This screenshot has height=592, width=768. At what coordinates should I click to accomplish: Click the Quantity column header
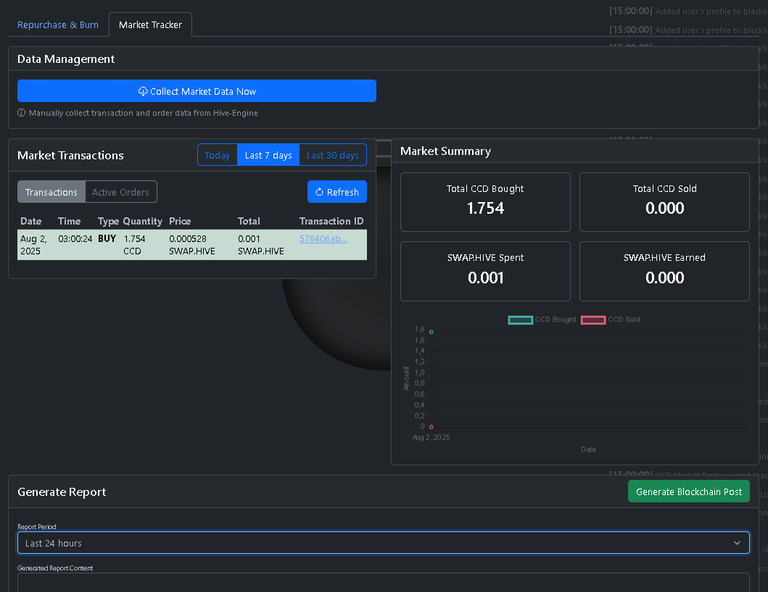(x=143, y=221)
